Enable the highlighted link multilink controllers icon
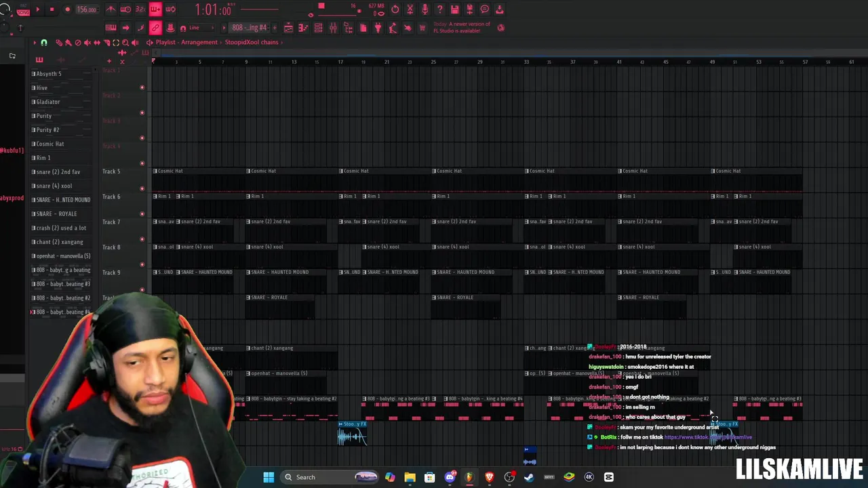Image resolution: width=868 pixels, height=488 pixels. 155,28
